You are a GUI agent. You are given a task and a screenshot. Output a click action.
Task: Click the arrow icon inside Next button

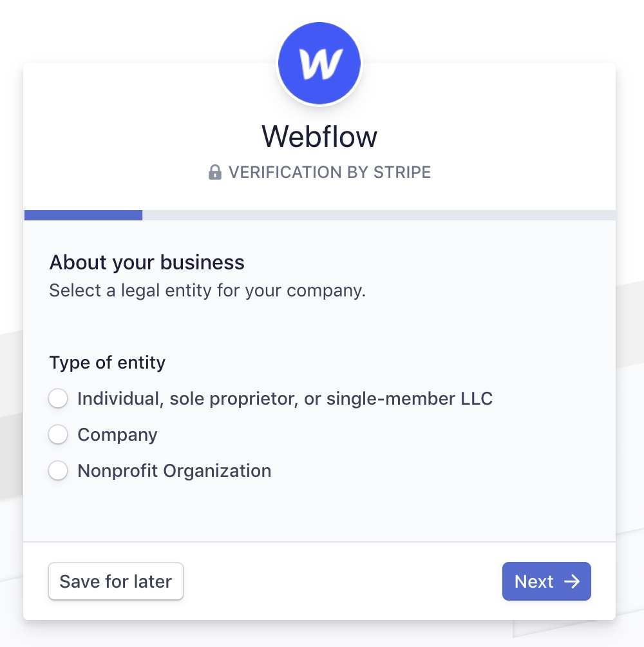571,581
